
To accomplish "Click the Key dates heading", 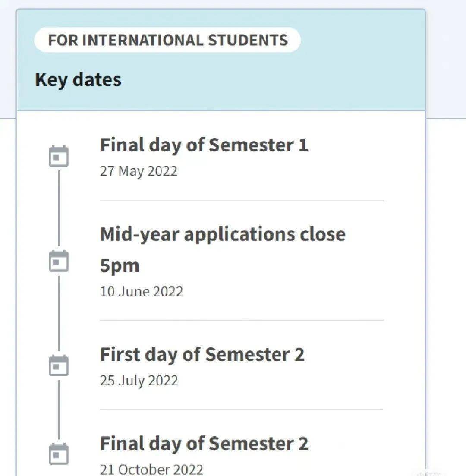I will pos(79,80).
